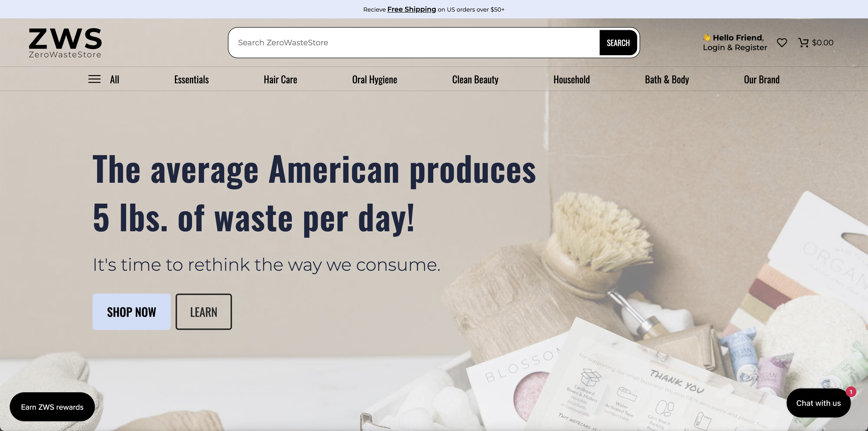Click the LEARN button

[204, 312]
